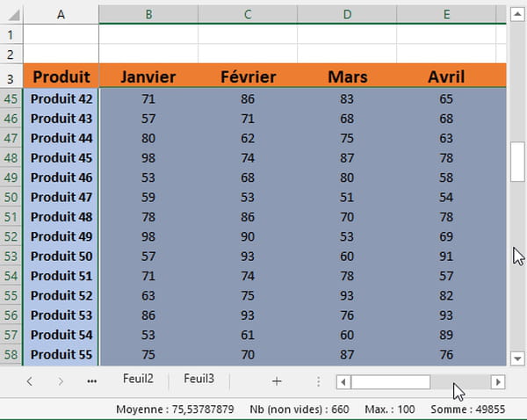Select column B header
Image resolution: width=527 pixels, height=420 pixels.
[x=148, y=14]
